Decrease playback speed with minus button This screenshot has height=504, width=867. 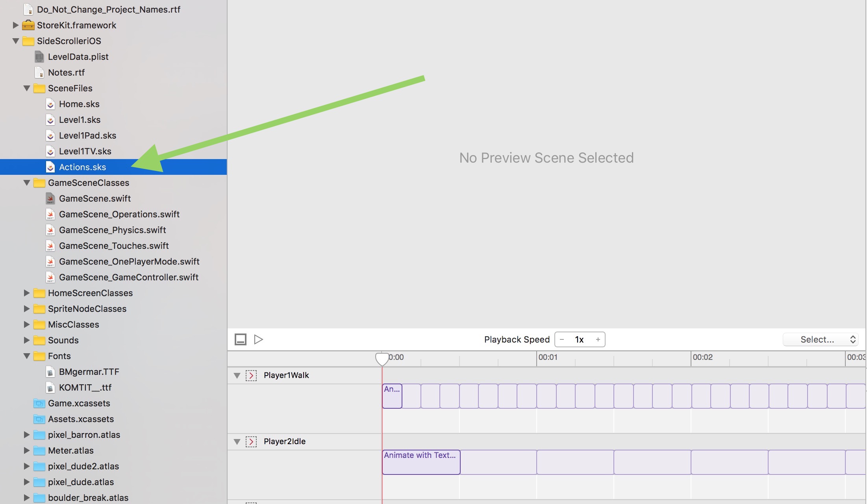tap(562, 339)
